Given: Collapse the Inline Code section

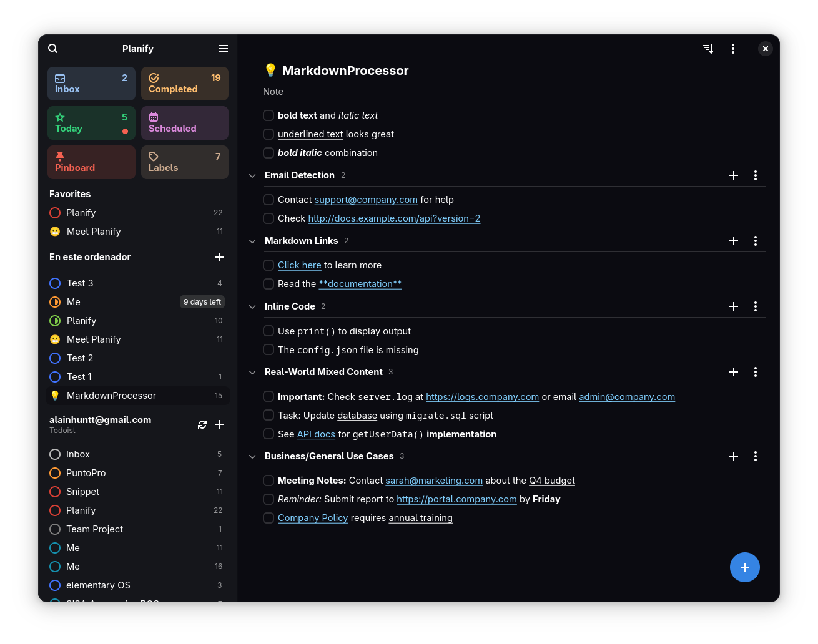Looking at the screenshot, I should 252,306.
